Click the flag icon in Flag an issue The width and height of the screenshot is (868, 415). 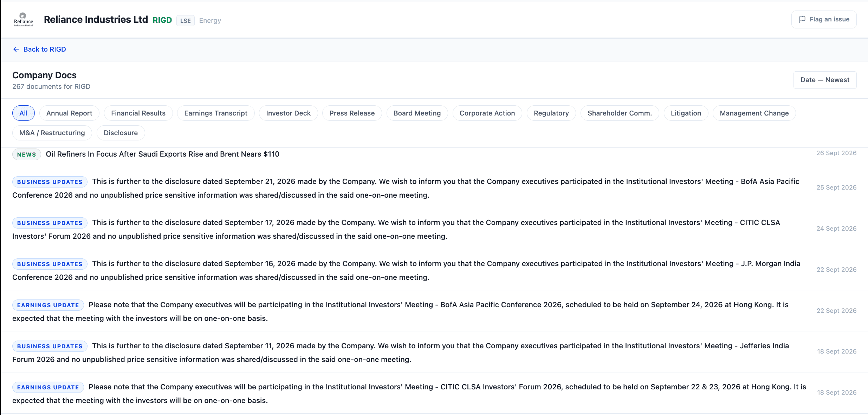(802, 19)
